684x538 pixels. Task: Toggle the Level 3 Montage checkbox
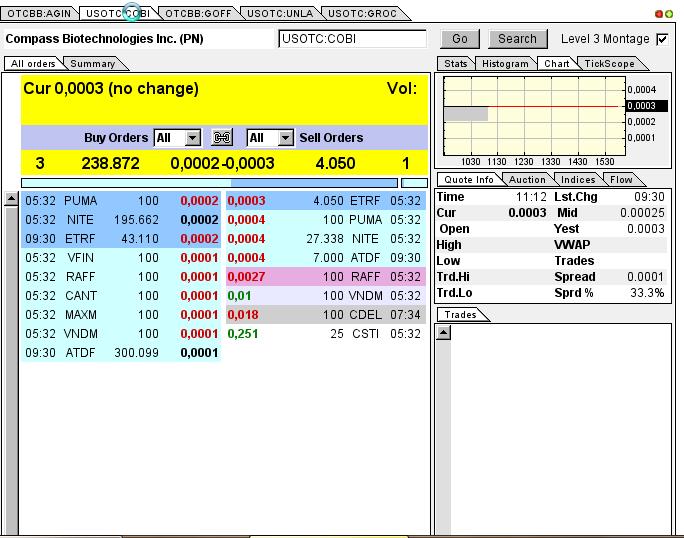coord(662,39)
